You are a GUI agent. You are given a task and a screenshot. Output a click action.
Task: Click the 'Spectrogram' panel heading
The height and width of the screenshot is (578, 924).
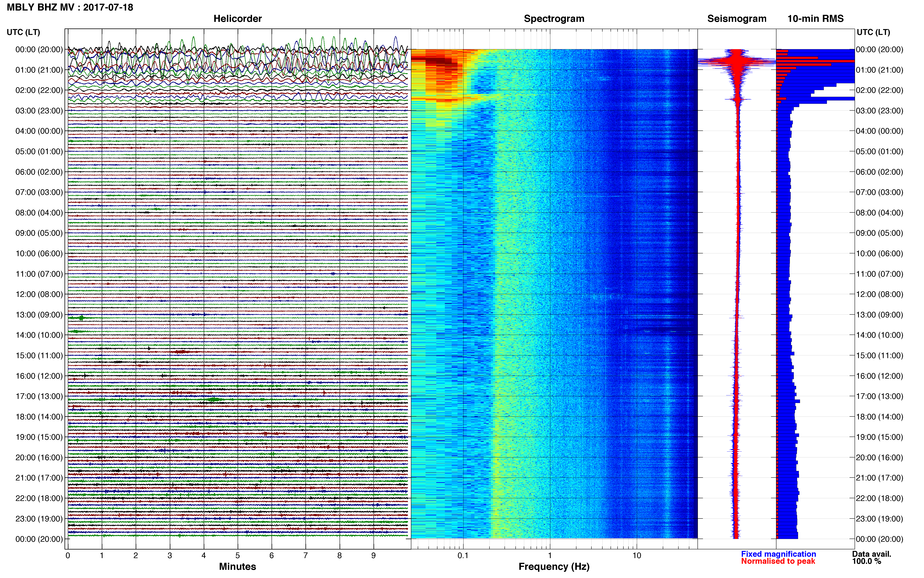[x=554, y=19]
